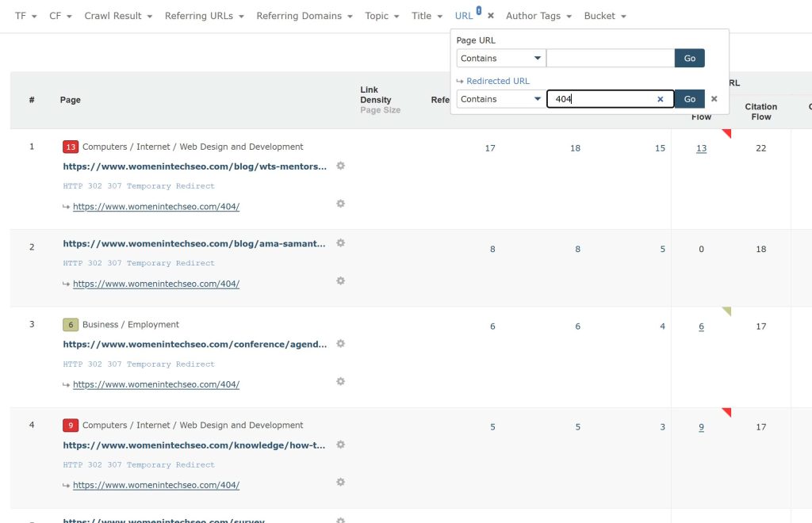
Task: Expand the Crawl Result filter
Action: click(118, 16)
